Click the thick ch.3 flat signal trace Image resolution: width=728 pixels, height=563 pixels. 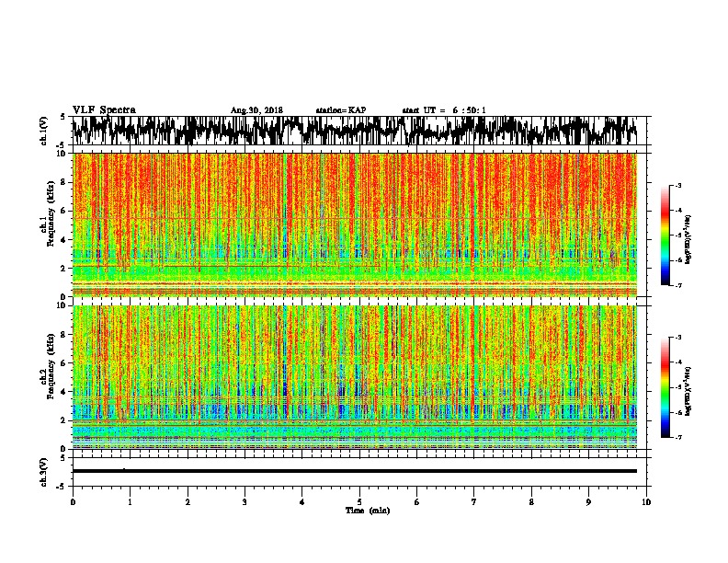point(354,471)
